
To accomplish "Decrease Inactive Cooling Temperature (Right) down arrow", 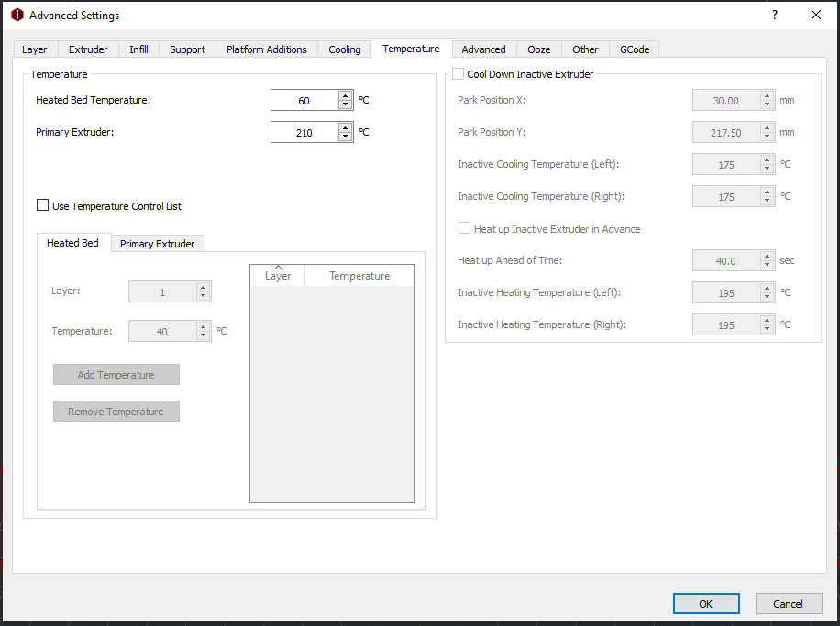I will (768, 202).
